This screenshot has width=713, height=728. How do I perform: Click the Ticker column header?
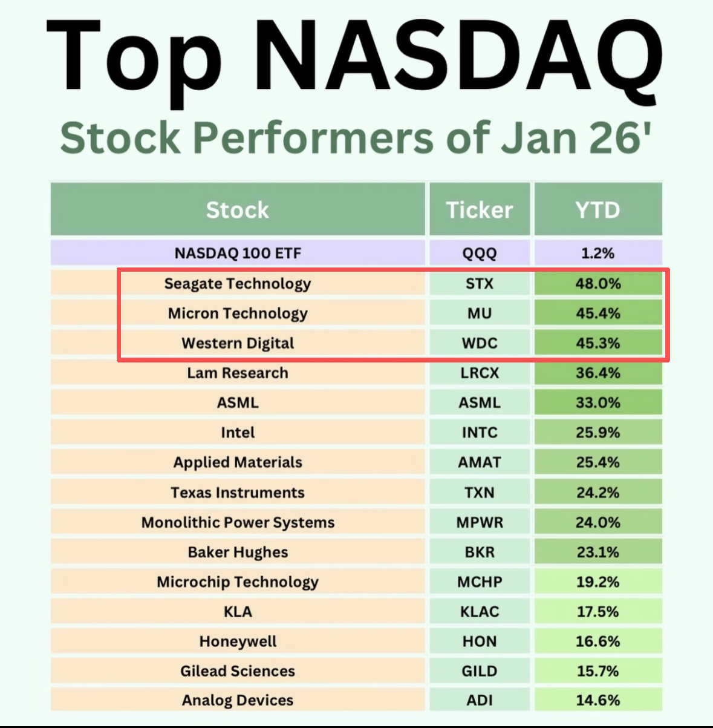[x=480, y=209]
